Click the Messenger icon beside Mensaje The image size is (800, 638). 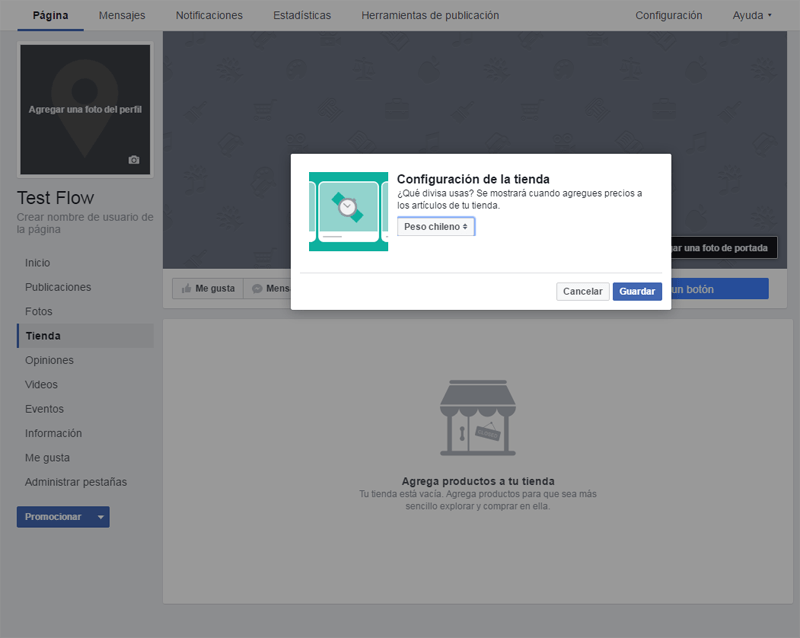pyautogui.click(x=257, y=288)
